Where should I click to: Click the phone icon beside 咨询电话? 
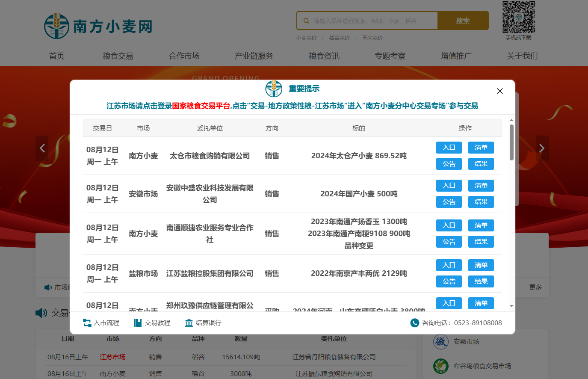[414, 323]
